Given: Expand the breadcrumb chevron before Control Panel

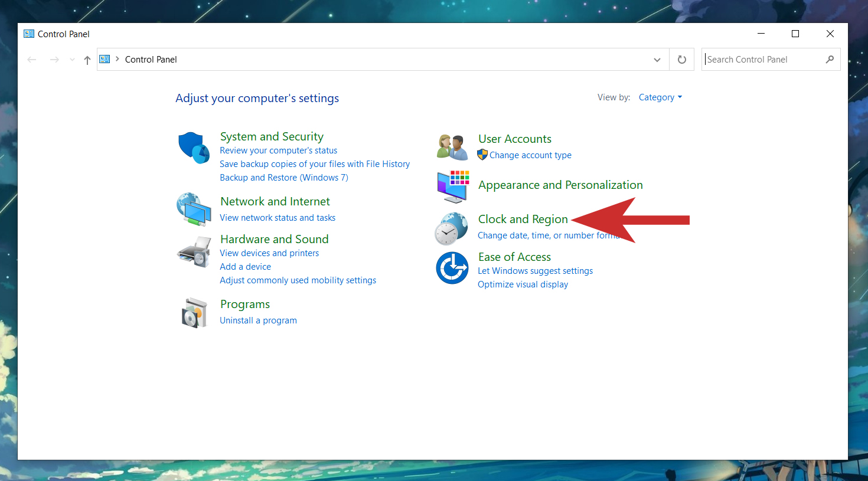Looking at the screenshot, I should [118, 59].
